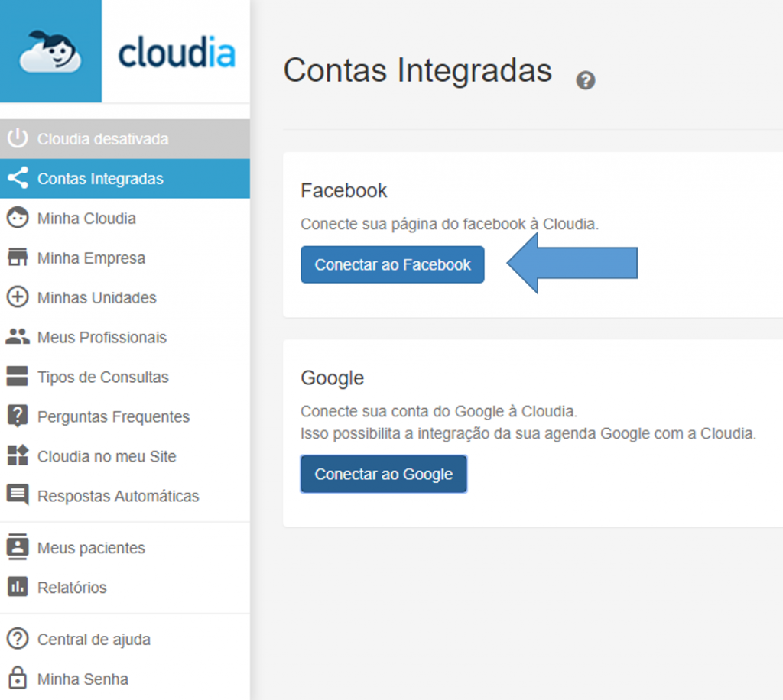Screen dimensions: 783x700
Task: Click the padlock icon for Minha Senha
Action: click(x=18, y=678)
